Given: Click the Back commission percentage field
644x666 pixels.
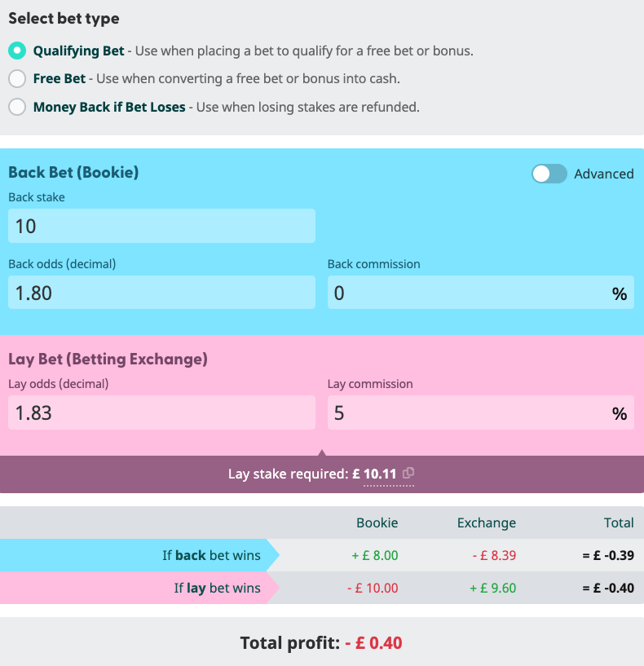Looking at the screenshot, I should coord(480,292).
